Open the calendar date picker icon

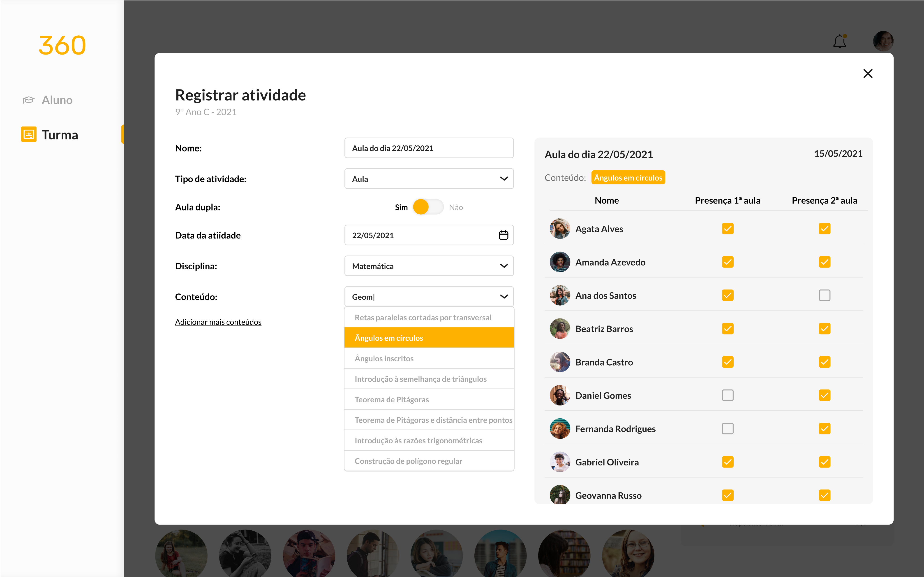tap(503, 235)
